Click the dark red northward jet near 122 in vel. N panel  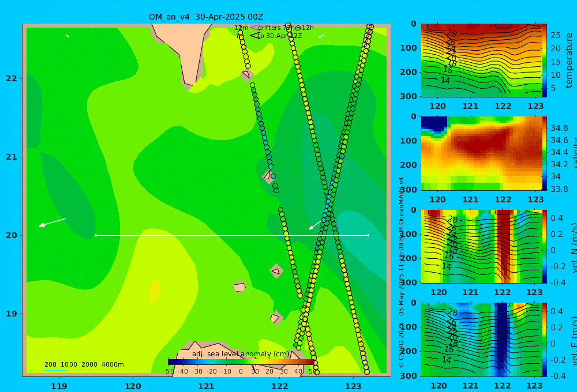click(x=503, y=243)
